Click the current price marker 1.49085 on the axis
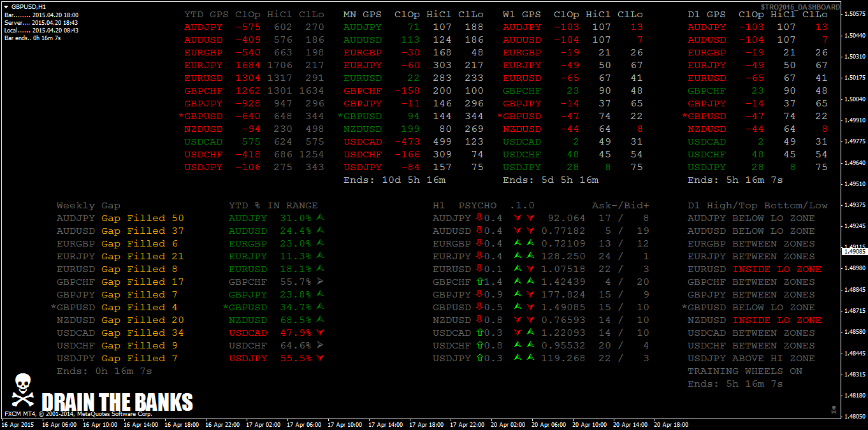868x430 pixels. point(854,252)
